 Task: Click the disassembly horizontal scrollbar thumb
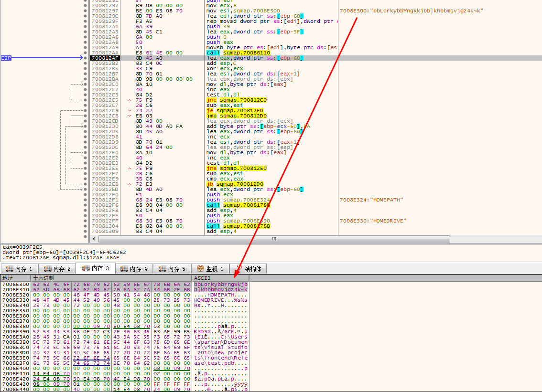[274, 239]
